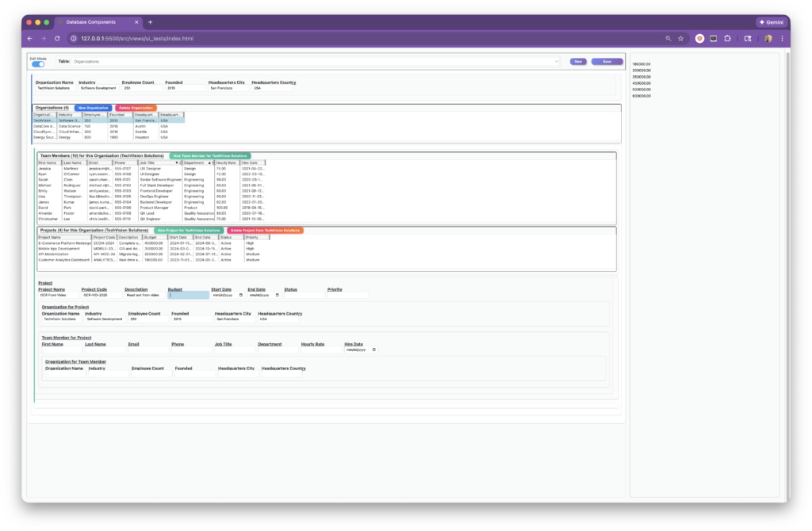Open the Start Date calendar picker icon

tap(241, 295)
